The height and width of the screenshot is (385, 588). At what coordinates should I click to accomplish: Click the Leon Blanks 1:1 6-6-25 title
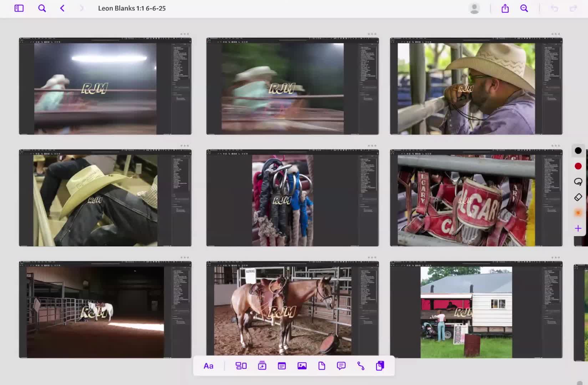point(132,8)
